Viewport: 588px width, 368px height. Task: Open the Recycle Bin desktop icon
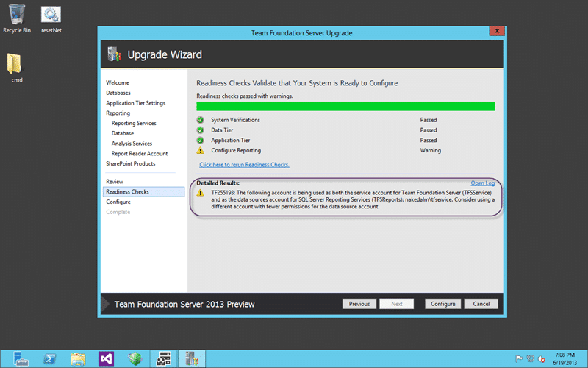(x=17, y=18)
